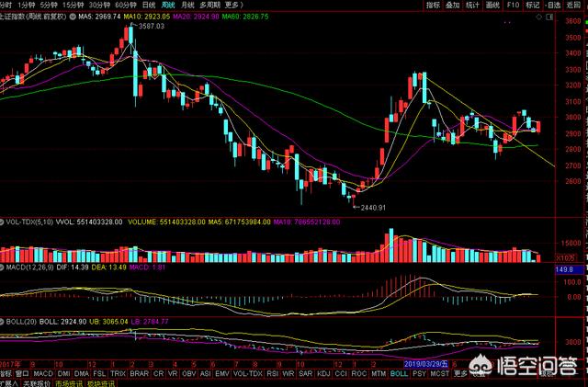
Task: Click the 叠加 overlay button
Action: click(x=453, y=5)
